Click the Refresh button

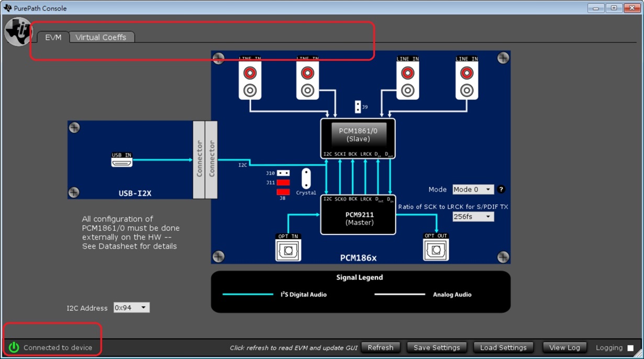[x=381, y=347]
